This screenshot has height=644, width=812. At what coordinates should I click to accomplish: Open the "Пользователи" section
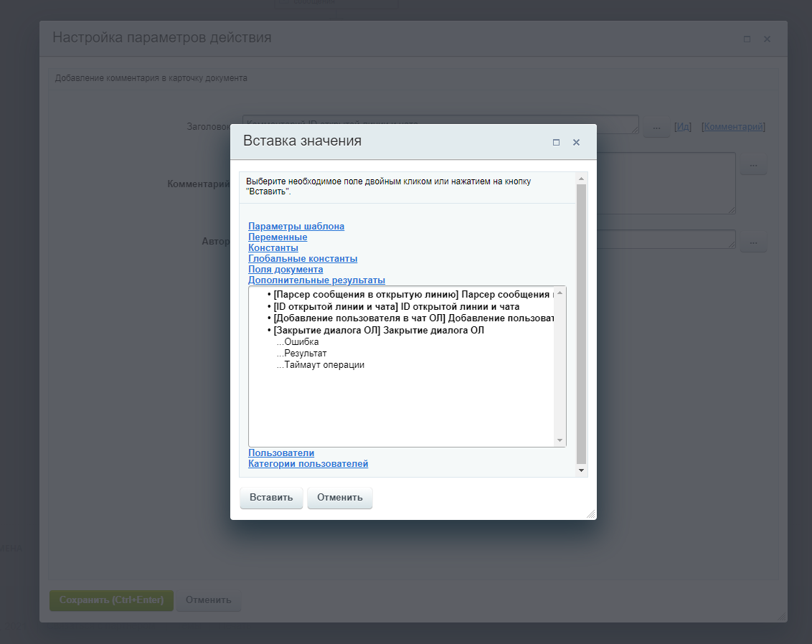coord(281,453)
